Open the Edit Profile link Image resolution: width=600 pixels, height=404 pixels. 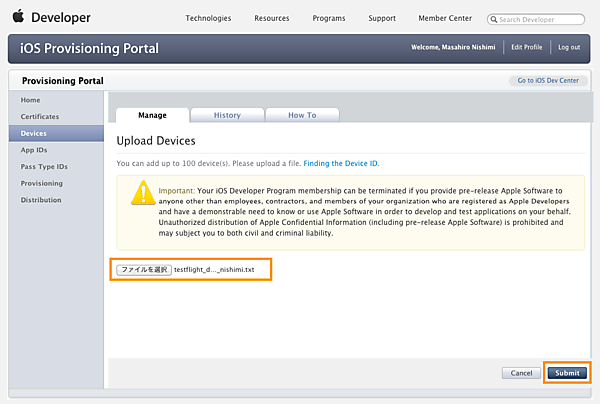(x=526, y=48)
